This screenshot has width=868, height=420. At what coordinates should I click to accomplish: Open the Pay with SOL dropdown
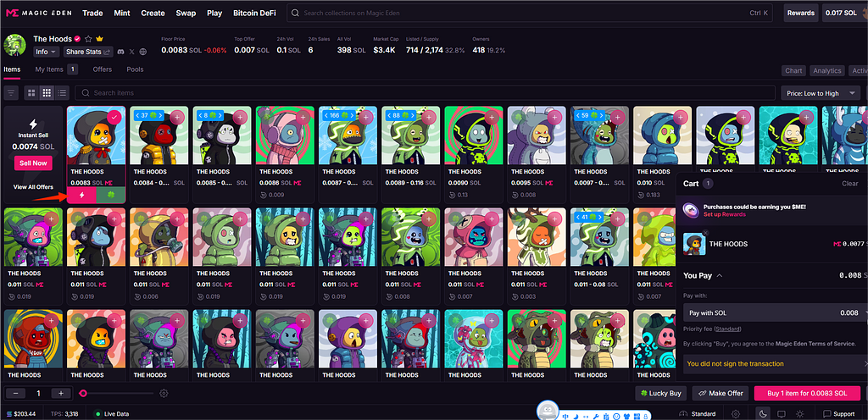(773, 312)
